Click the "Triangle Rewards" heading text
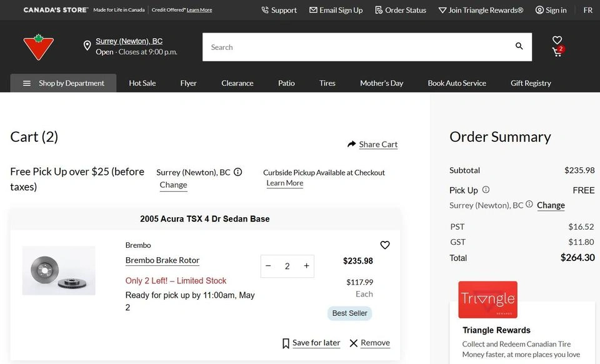Image resolution: width=600 pixels, height=364 pixels. tap(496, 330)
